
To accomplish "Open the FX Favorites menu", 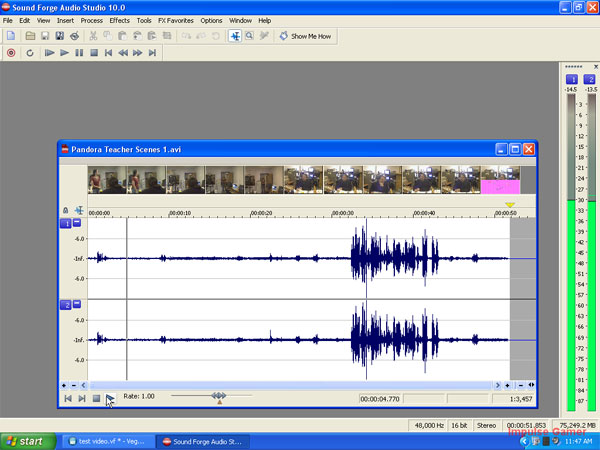I will tap(176, 21).
